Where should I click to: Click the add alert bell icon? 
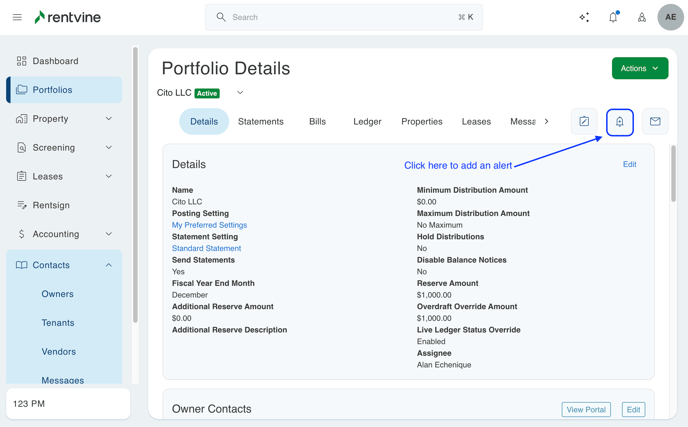[x=620, y=122]
